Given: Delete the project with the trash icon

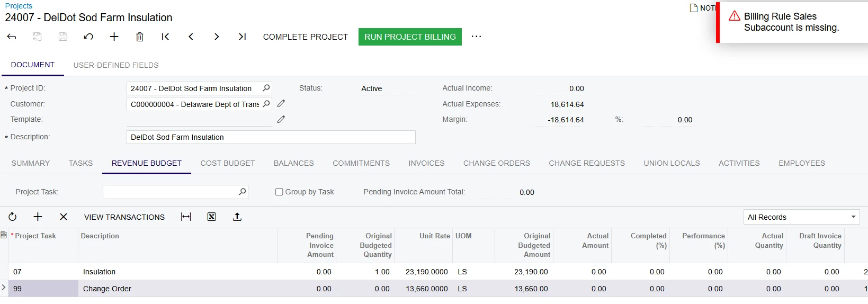Looking at the screenshot, I should point(140,37).
